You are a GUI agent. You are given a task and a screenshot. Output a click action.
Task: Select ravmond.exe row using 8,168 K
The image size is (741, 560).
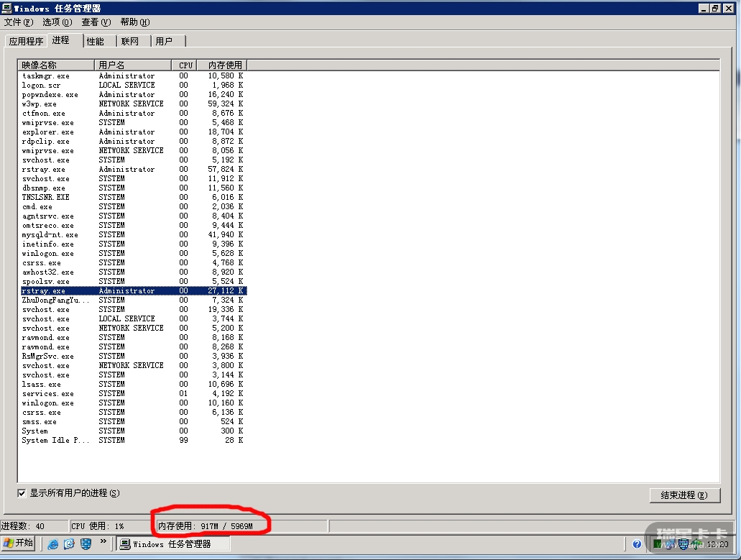[x=133, y=338]
